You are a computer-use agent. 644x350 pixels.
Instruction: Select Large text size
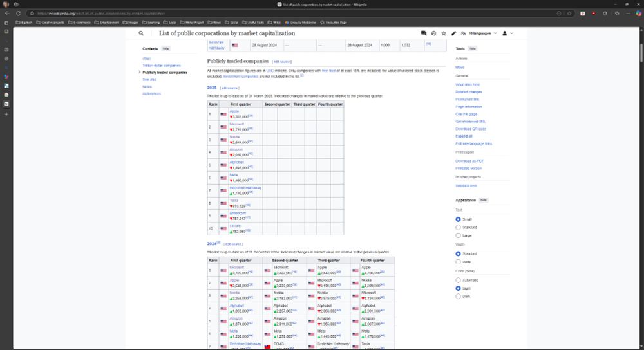tap(458, 235)
